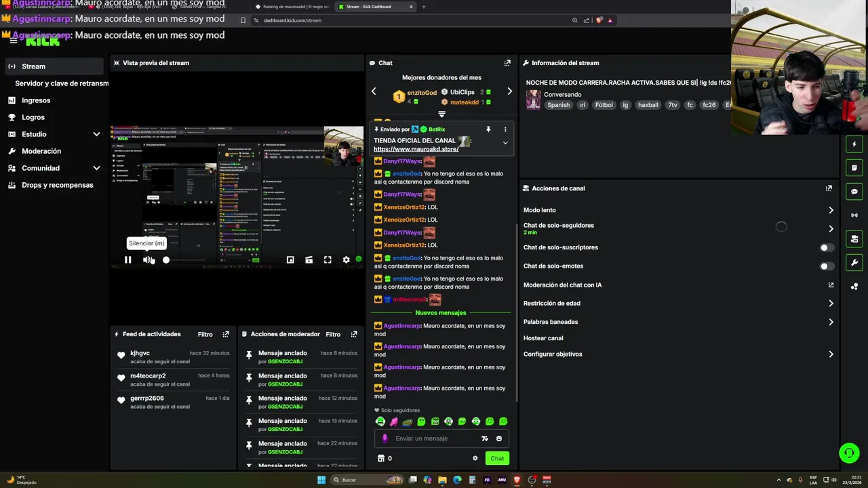Open the green support headset button
The height and width of the screenshot is (488, 868).
click(x=849, y=453)
